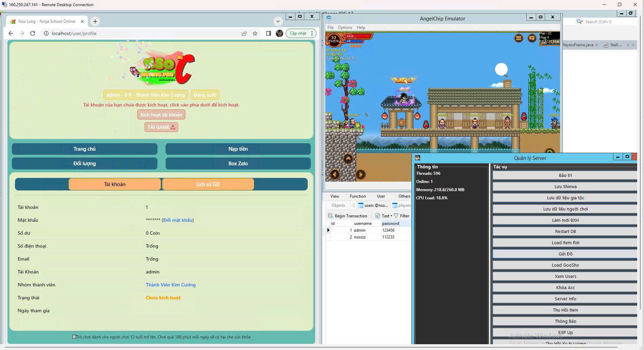The width and height of the screenshot is (644, 350).
Task: Click the Xem Users button
Action: click(x=565, y=277)
